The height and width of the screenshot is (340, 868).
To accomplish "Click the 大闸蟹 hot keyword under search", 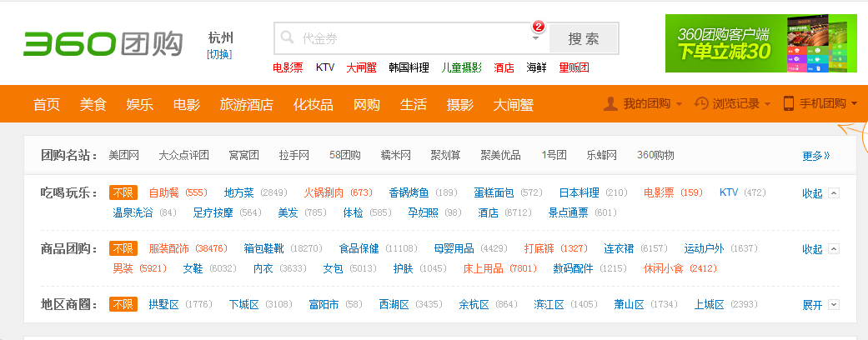I will [x=362, y=68].
